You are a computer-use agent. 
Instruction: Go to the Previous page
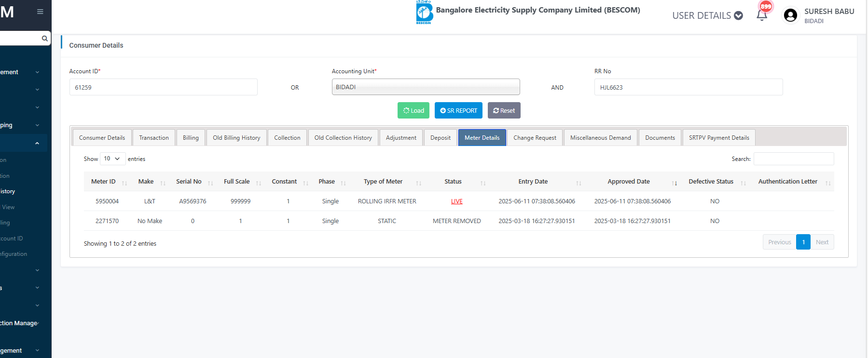click(x=779, y=242)
